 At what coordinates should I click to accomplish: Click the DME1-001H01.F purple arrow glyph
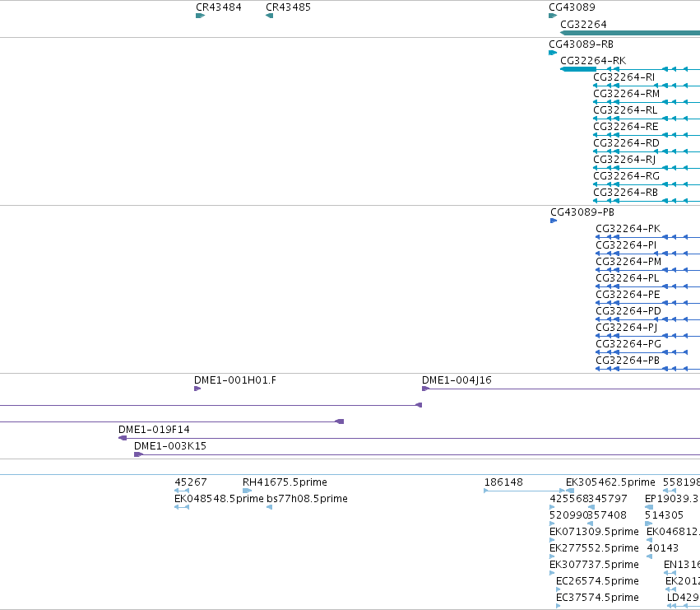click(x=197, y=389)
